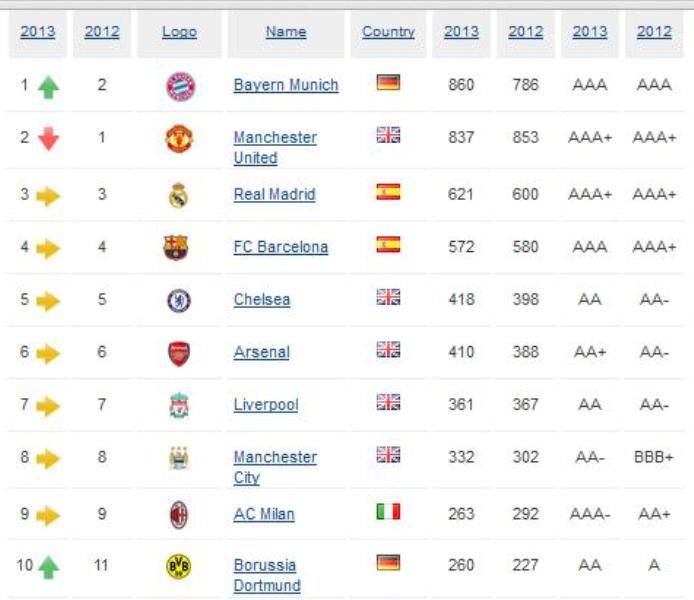Open the Bayern Munich name link

(286, 85)
